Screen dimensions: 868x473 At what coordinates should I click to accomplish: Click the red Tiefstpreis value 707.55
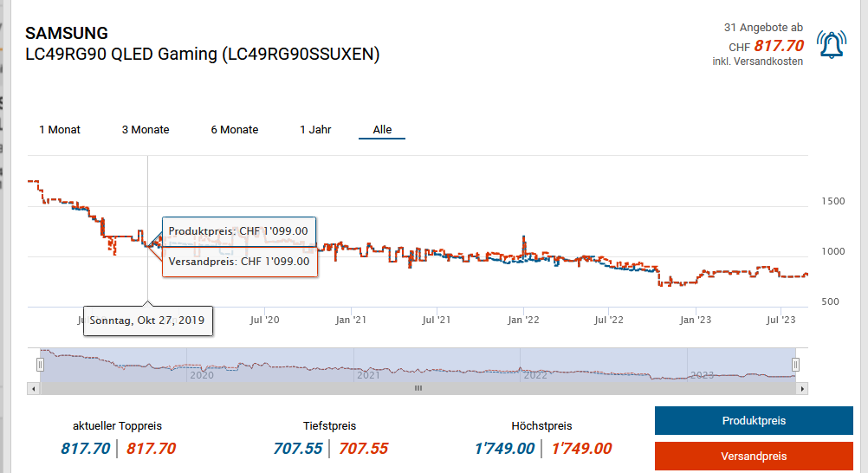click(x=364, y=448)
